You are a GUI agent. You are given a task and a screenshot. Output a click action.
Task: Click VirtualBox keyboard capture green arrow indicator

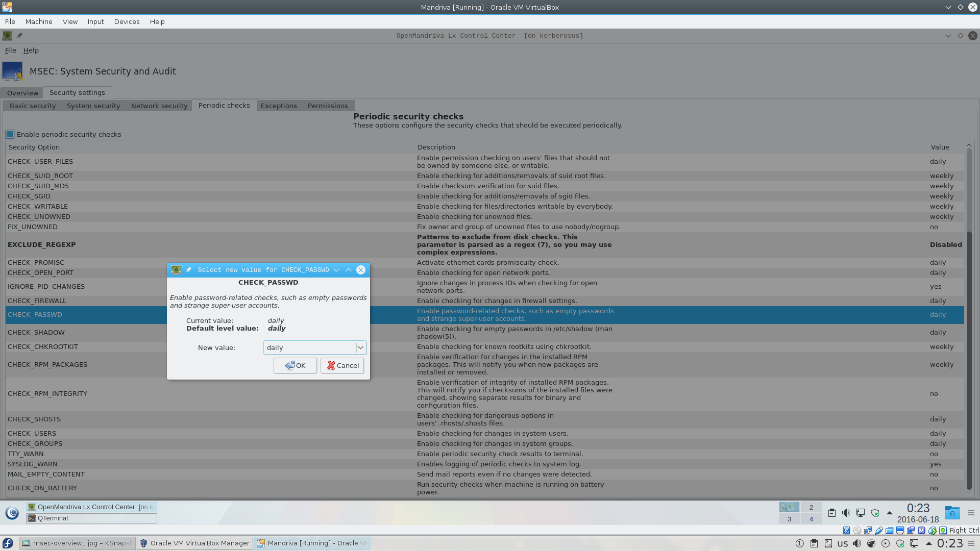943,531
